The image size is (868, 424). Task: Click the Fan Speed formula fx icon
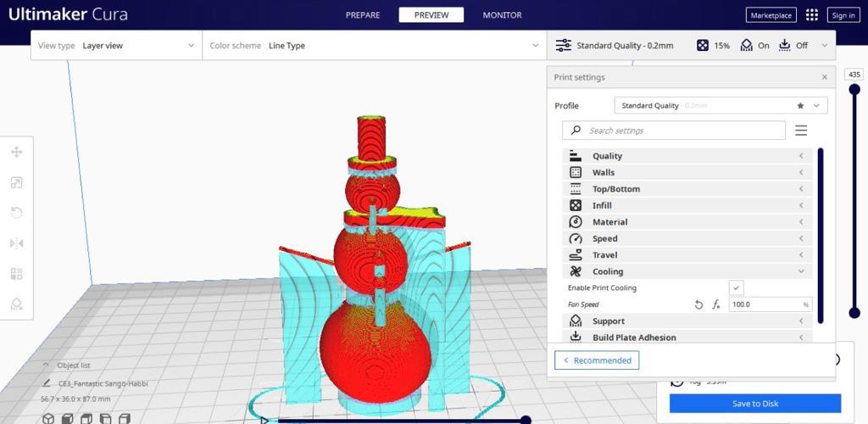coord(715,304)
